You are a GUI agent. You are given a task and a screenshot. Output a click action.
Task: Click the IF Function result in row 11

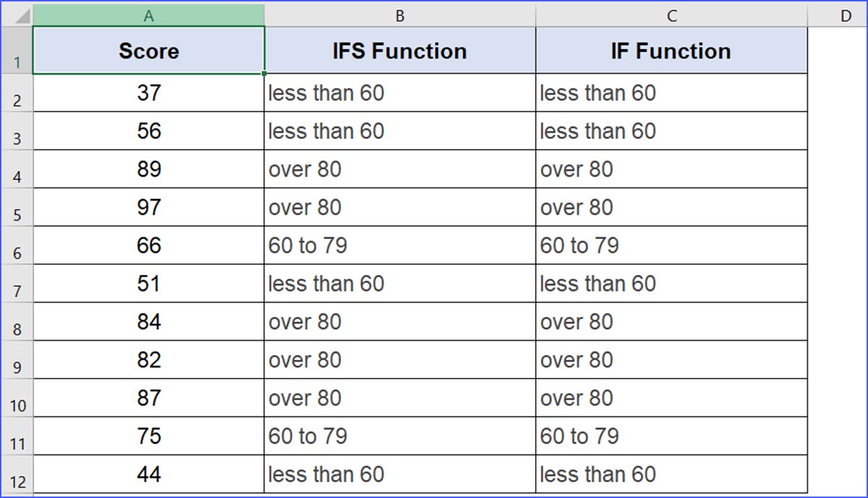tap(671, 436)
